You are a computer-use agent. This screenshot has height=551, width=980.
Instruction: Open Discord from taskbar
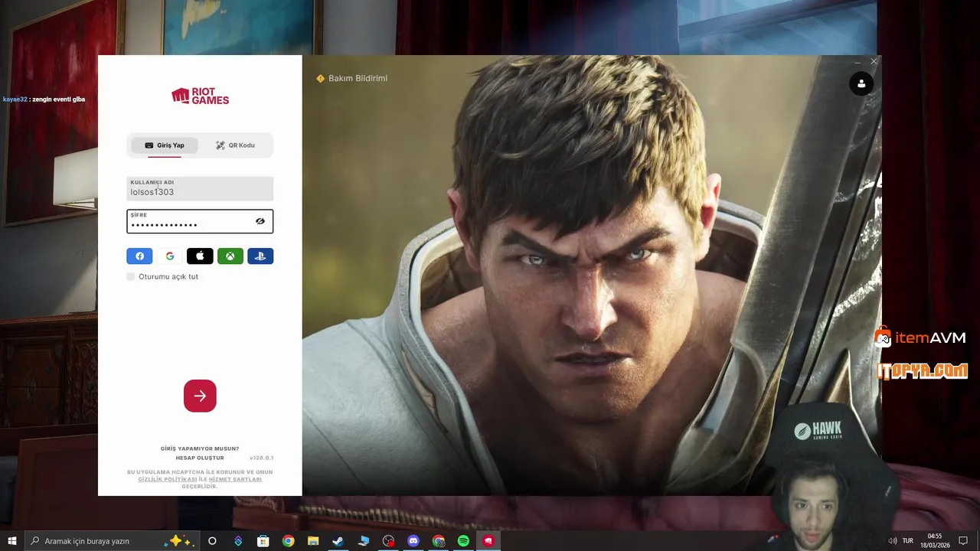(x=413, y=541)
